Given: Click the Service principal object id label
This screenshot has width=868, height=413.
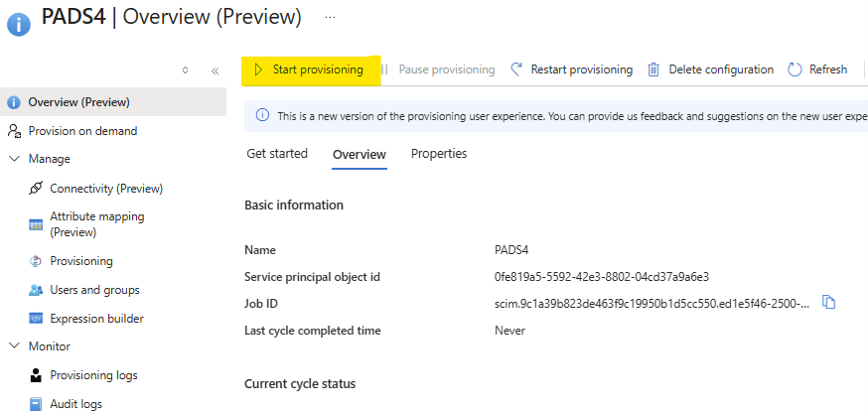Looking at the screenshot, I should point(312,277).
